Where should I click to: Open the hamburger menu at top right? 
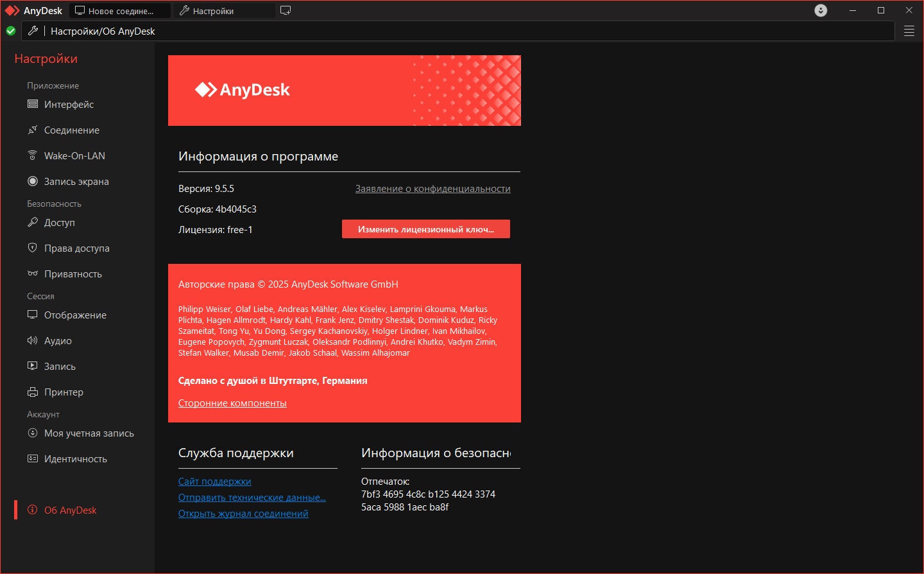909,31
